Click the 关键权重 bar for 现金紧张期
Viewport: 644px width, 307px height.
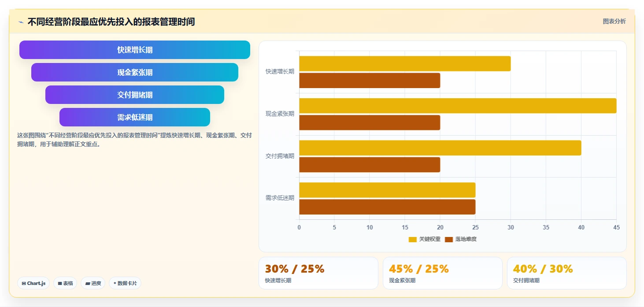(458, 106)
